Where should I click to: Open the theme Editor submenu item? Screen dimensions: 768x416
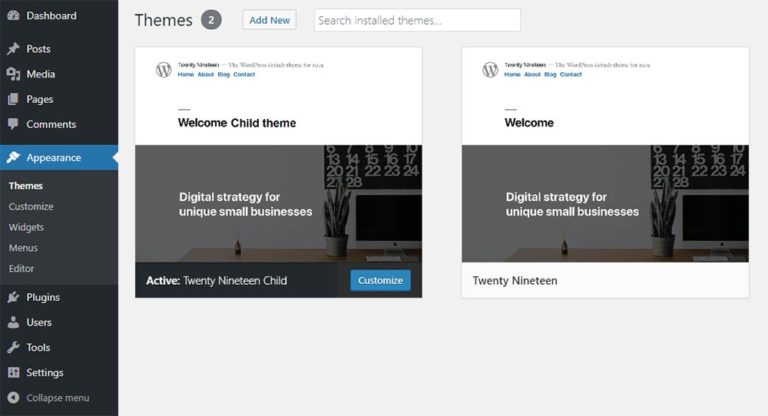point(22,269)
